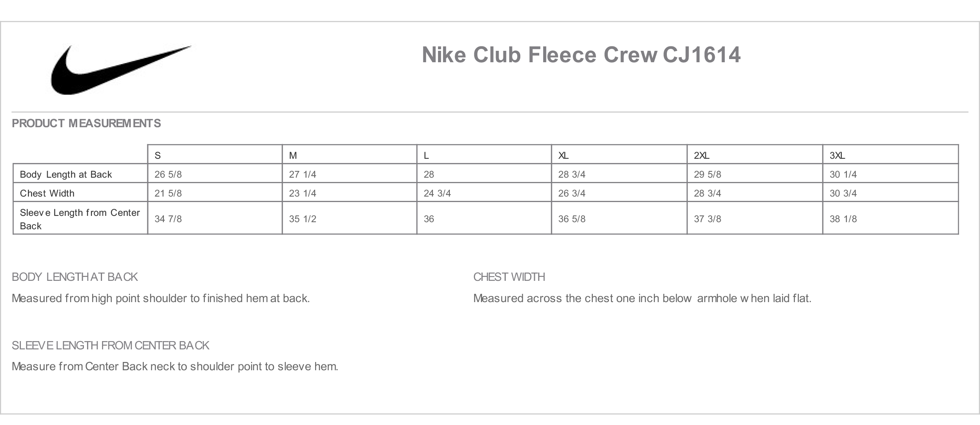Select the Nike Club Fleece Crew CJ1614 title
The width and height of the screenshot is (980, 425).
click(x=581, y=55)
